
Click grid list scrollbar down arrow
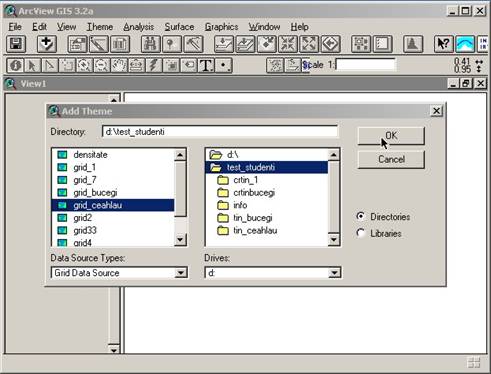[x=180, y=240]
